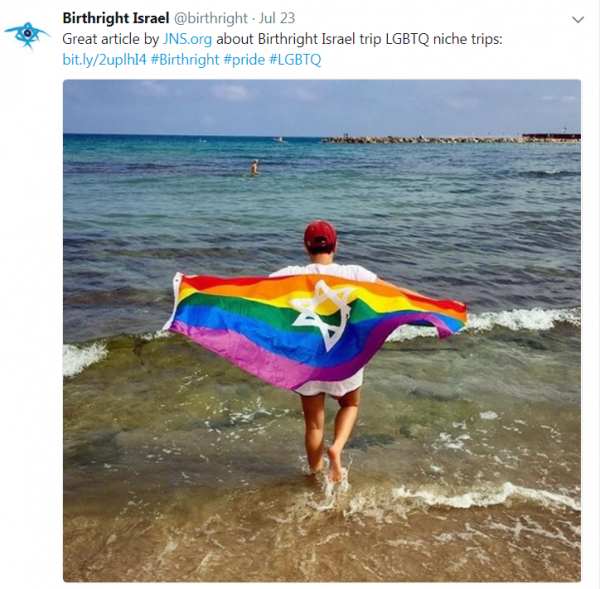The height and width of the screenshot is (589, 600).
Task: Expand the tweet options chevron menu
Action: (577, 20)
